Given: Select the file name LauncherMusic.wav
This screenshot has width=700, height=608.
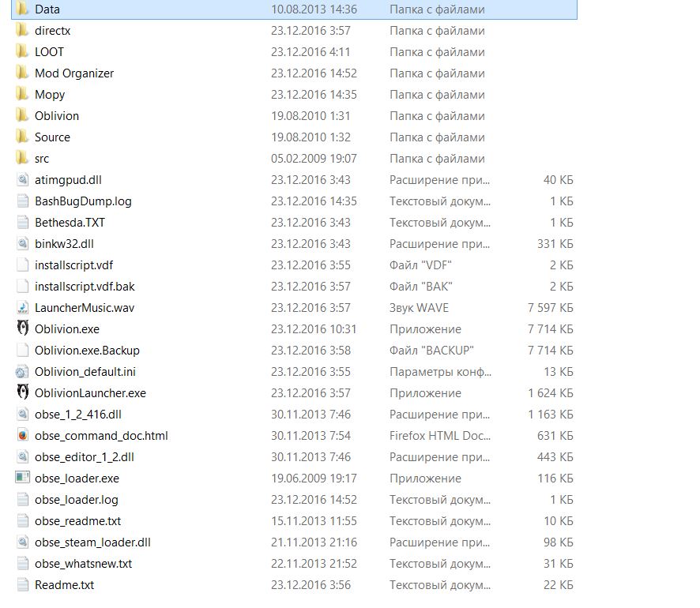Looking at the screenshot, I should (85, 308).
